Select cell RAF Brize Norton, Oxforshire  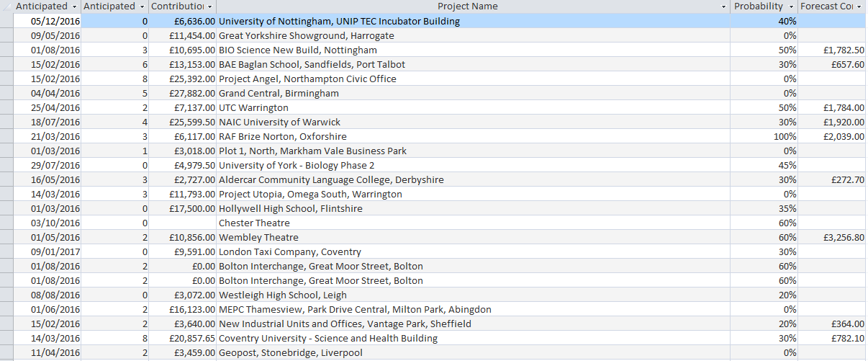pos(474,136)
